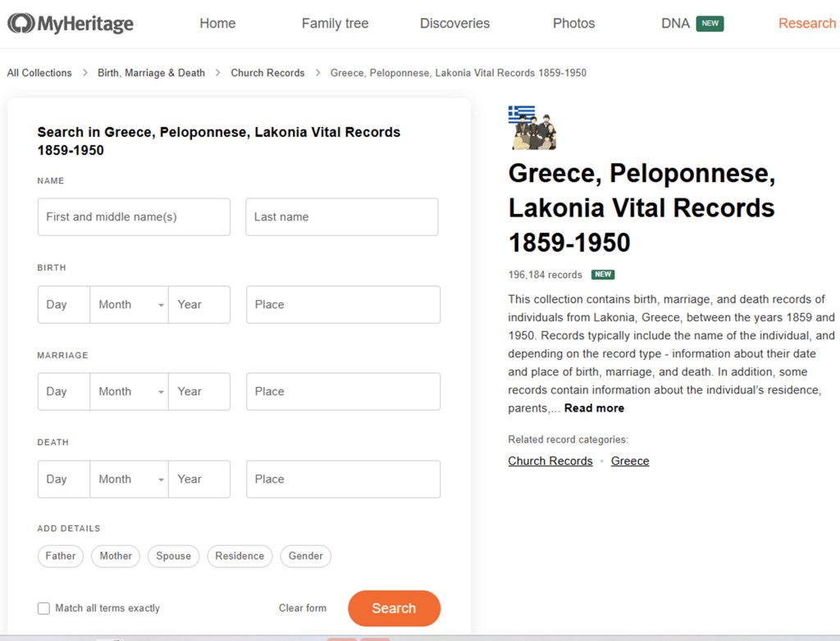Add Spouse detail chip
Image resolution: width=840 pixels, height=641 pixels.
pyautogui.click(x=173, y=556)
